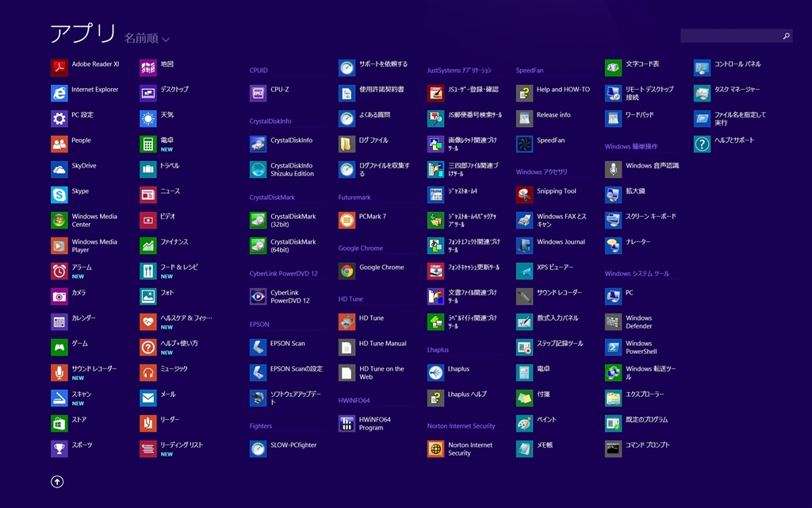Open メモ帳 (Notepad)
The image size is (812, 508).
point(535,449)
